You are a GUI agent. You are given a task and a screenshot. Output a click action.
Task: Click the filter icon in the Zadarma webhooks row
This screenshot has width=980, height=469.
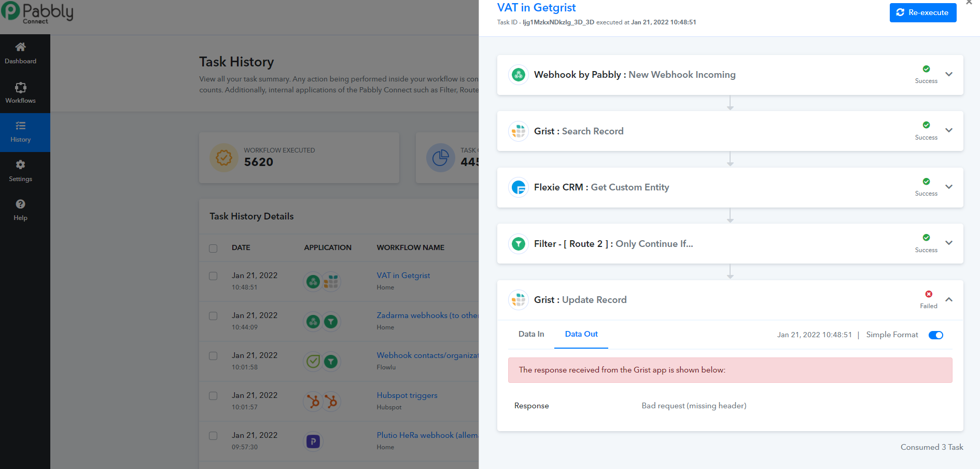tap(331, 322)
